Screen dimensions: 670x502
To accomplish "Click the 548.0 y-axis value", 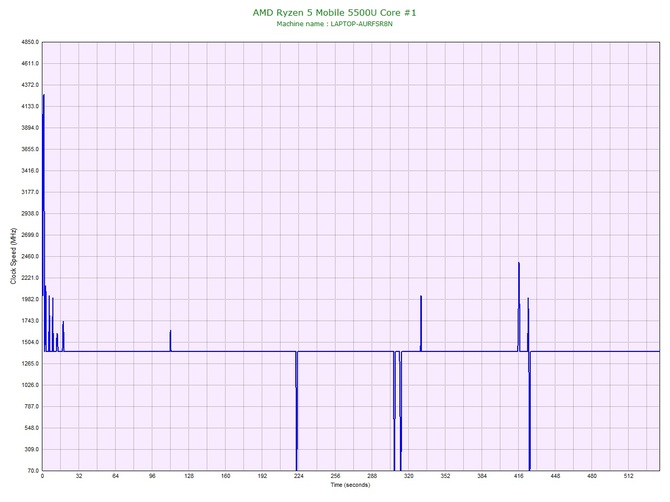I will (32, 428).
